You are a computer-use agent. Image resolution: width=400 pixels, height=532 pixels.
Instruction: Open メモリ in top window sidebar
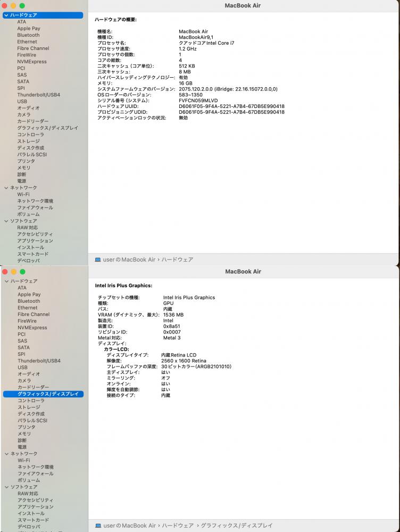pos(24,168)
